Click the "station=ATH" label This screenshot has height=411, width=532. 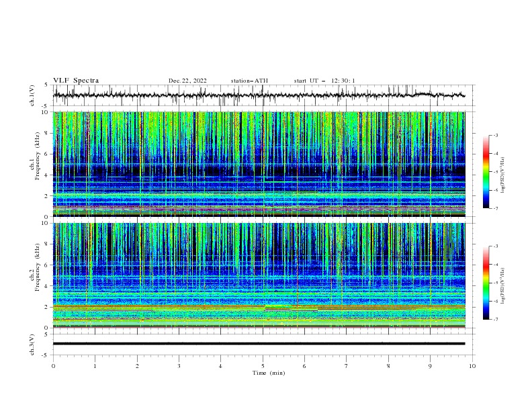click(x=249, y=81)
